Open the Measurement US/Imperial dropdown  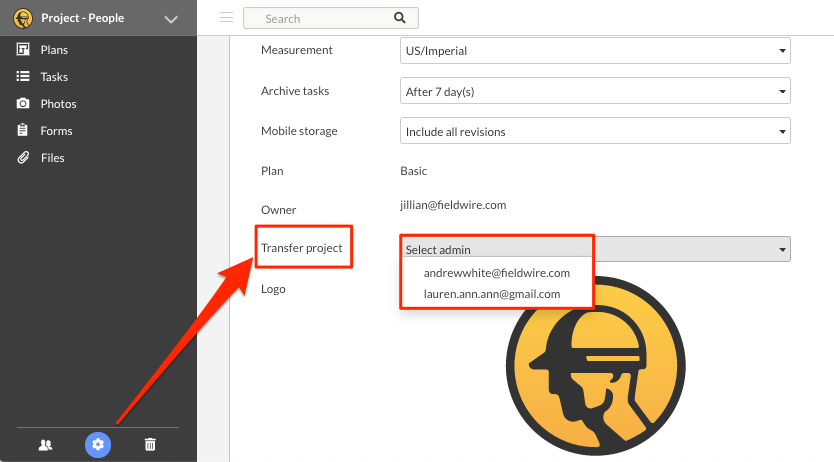595,51
